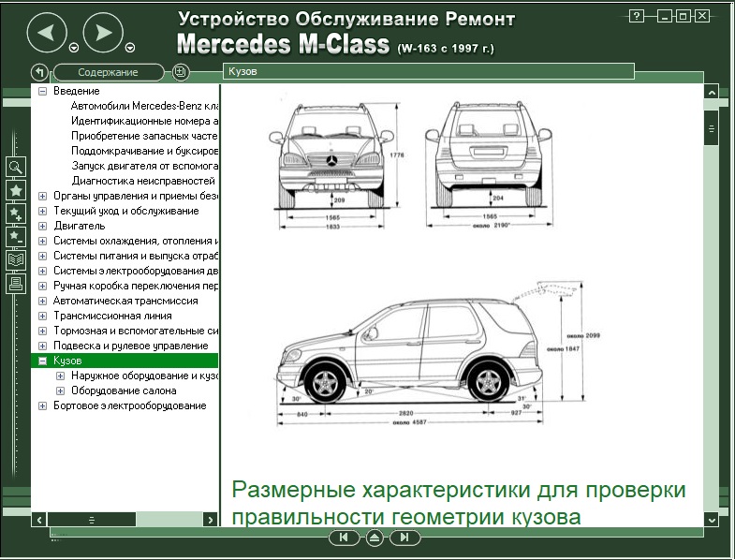Open Поддомкрачивание и буксировка topic
The image size is (735, 560).
tap(144, 151)
